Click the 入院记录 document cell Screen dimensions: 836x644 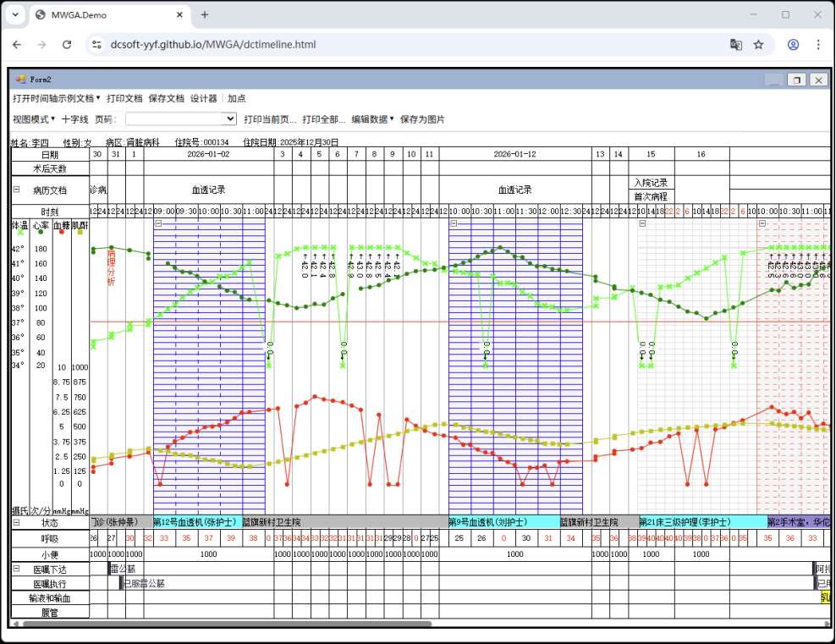pos(651,183)
